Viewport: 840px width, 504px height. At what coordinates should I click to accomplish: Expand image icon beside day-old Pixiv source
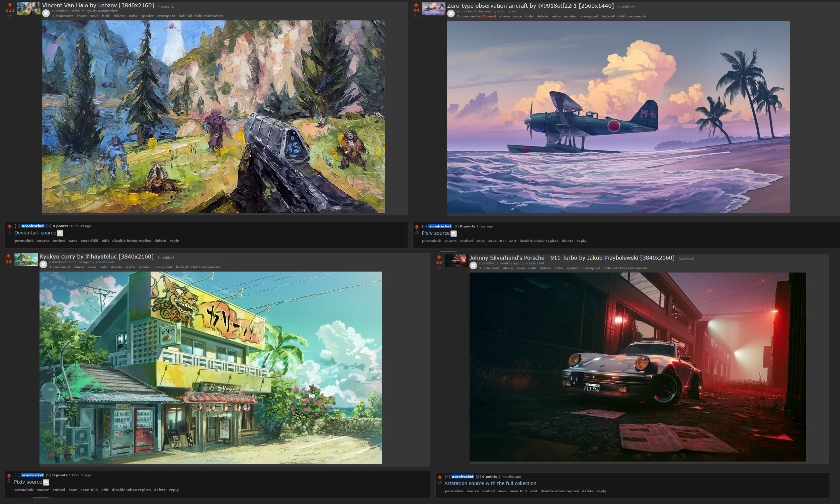click(454, 234)
